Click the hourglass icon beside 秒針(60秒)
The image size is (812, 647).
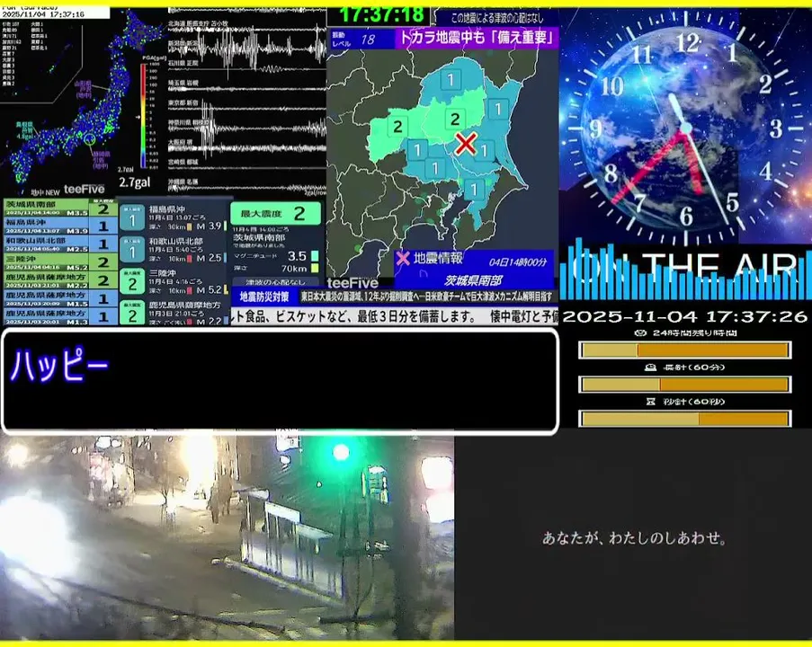(651, 402)
